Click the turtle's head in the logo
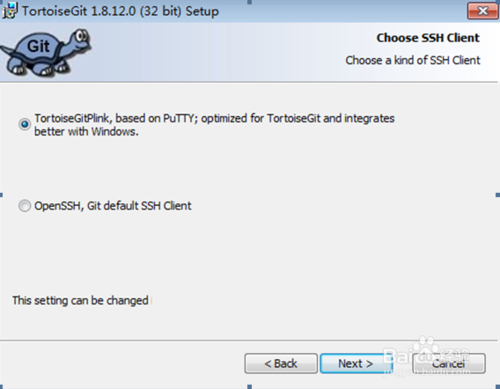Screen dimensions: 500x389 [80, 40]
